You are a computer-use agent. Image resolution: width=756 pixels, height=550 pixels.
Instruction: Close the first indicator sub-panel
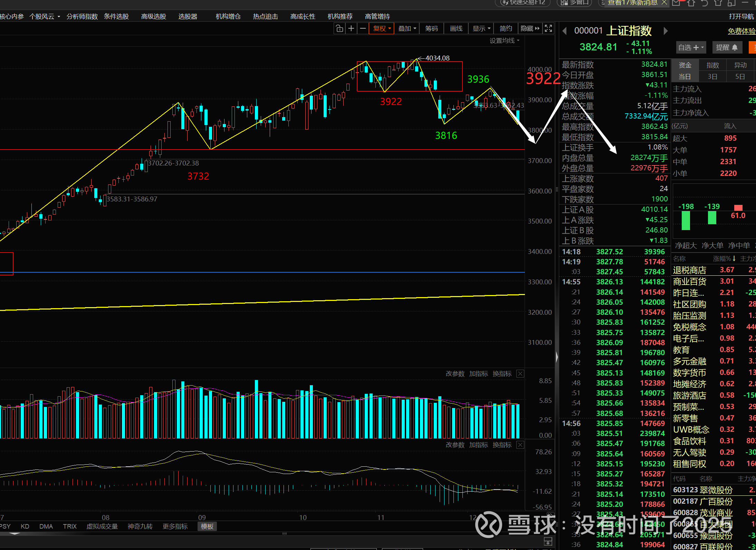pos(520,374)
